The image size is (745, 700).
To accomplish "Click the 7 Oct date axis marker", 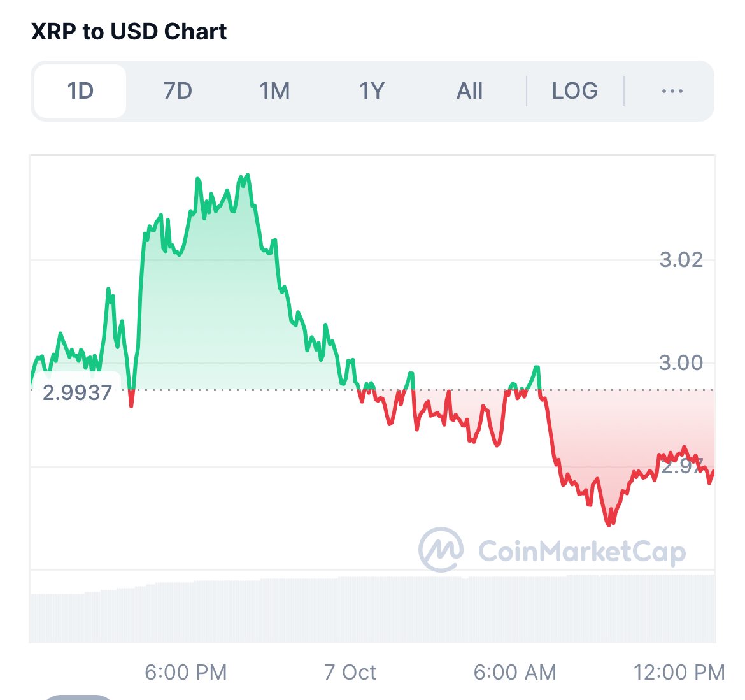I will pos(350,672).
